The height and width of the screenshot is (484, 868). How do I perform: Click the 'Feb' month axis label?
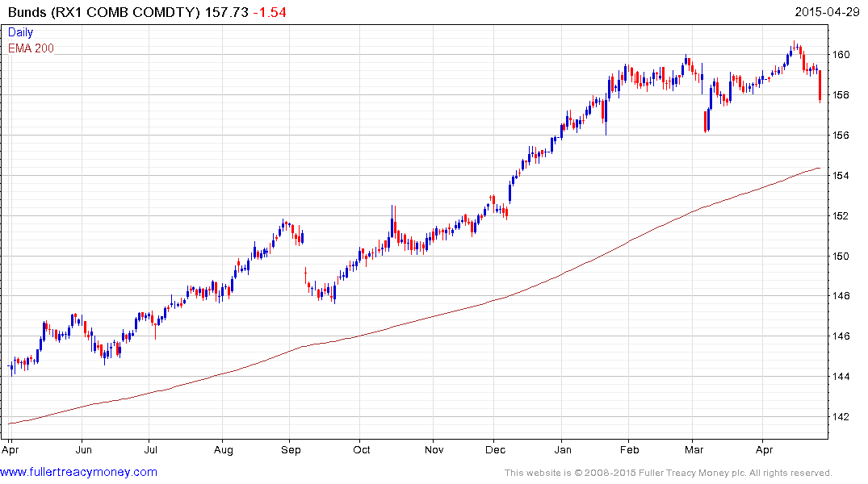(x=630, y=449)
